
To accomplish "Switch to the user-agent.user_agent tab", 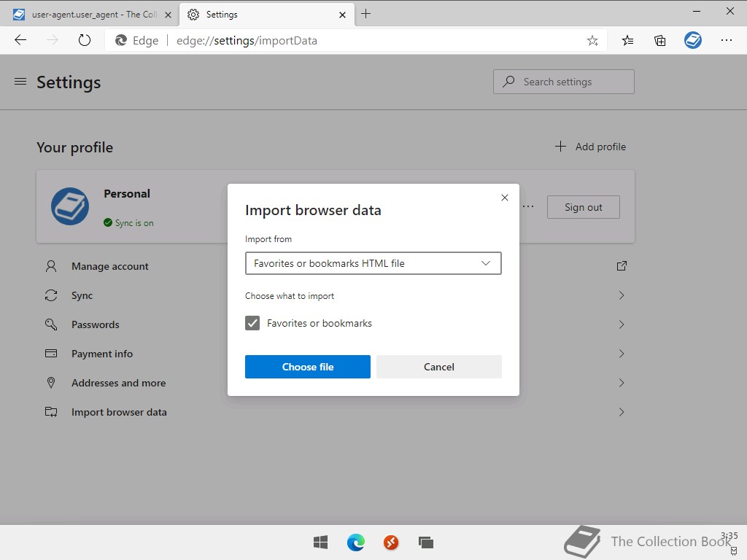I will pyautogui.click(x=88, y=15).
